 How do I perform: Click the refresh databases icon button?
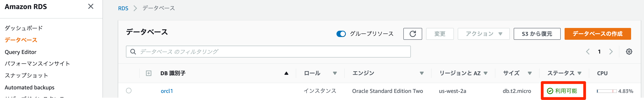click(x=413, y=34)
